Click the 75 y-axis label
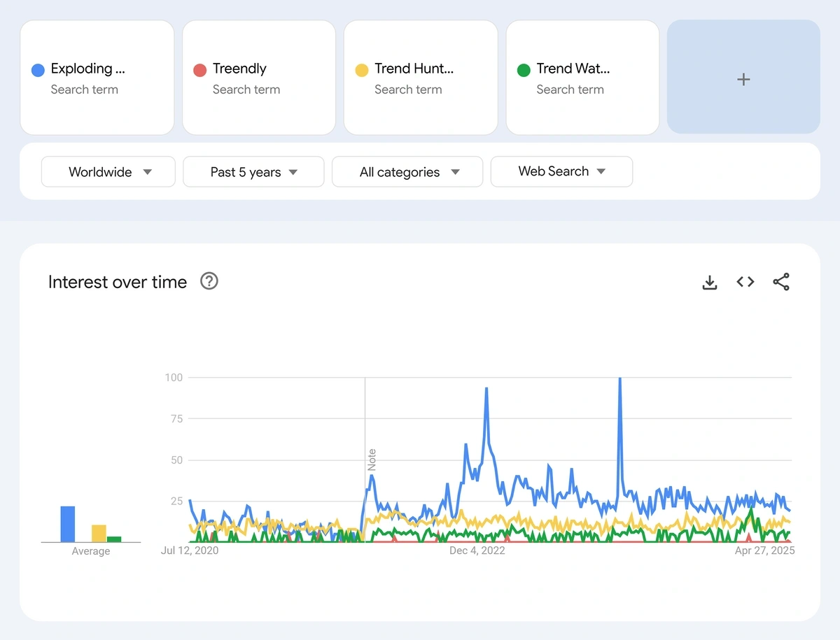The image size is (840, 640). tap(176, 419)
